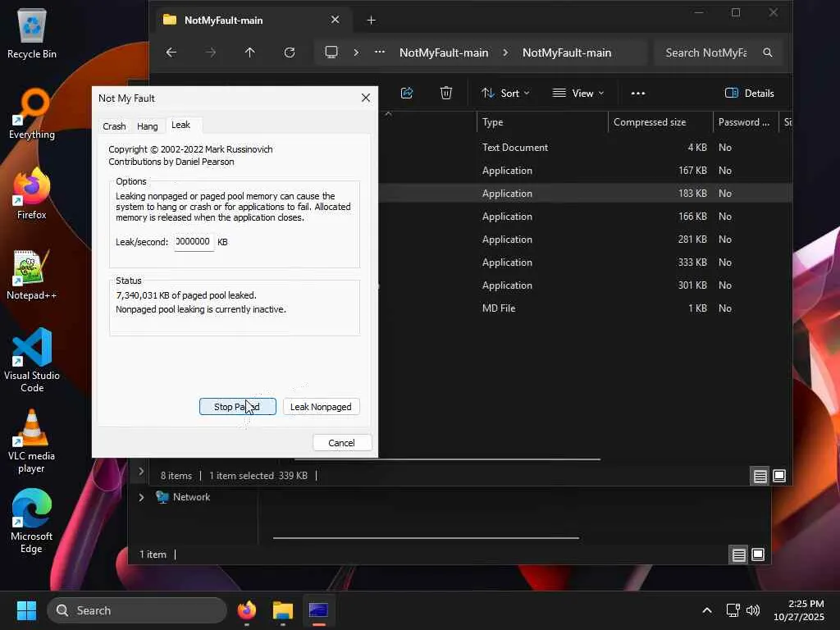
Task: Open the View dropdown in Explorer
Action: [x=578, y=94]
